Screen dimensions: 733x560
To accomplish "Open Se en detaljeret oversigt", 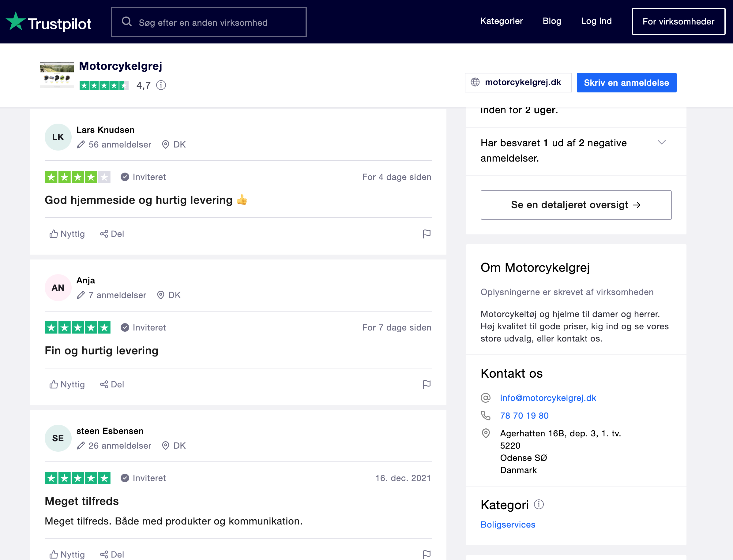I will tap(576, 205).
